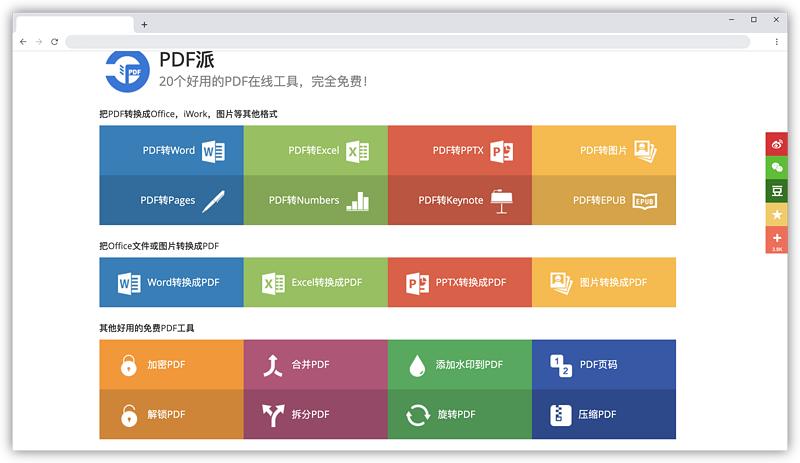The height and width of the screenshot is (463, 800).
Task: Open the PDF转Word tile
Action: (x=171, y=151)
